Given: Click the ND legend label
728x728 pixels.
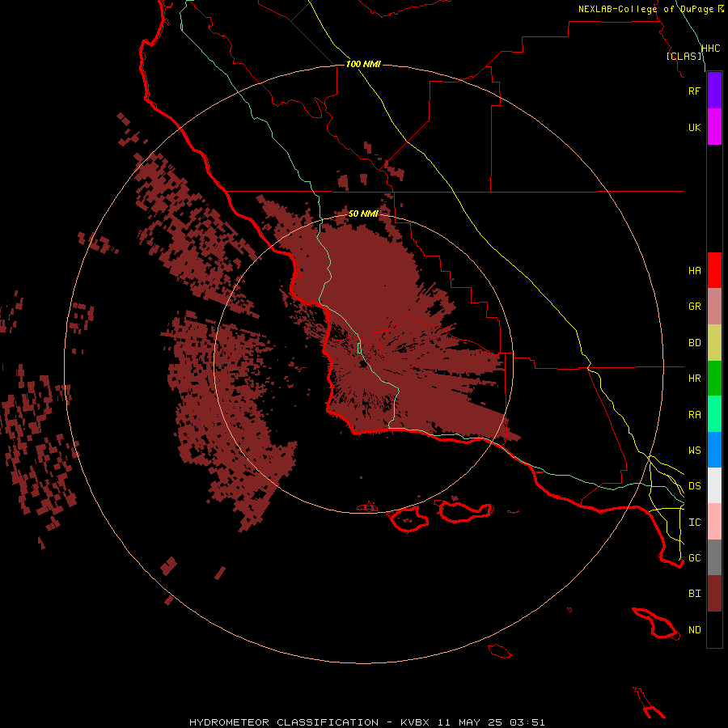Looking at the screenshot, I should pos(695,630).
